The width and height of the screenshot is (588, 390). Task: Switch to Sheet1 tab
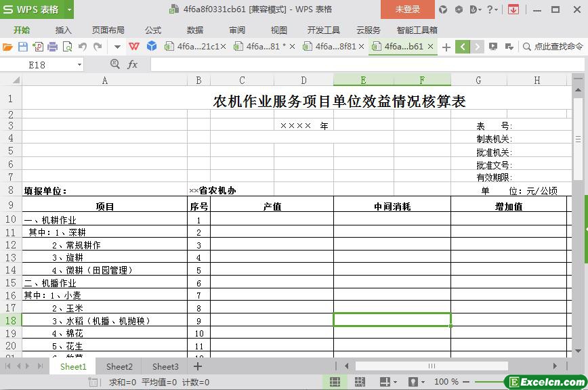[73, 366]
